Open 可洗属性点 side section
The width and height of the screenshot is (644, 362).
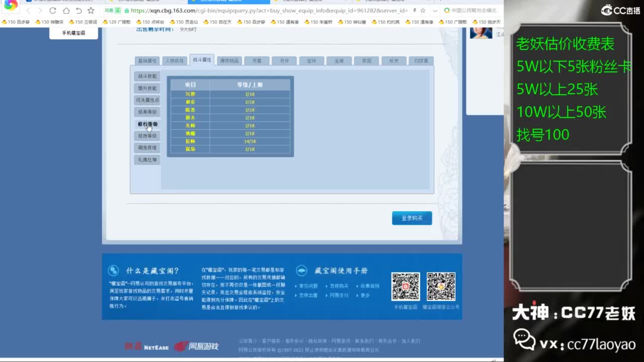pyautogui.click(x=147, y=100)
